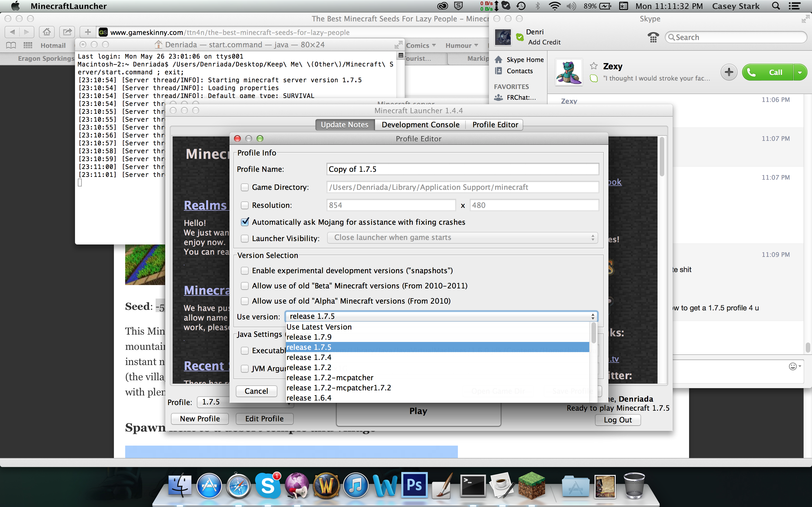Switch to the Update Notes tab

tap(344, 125)
